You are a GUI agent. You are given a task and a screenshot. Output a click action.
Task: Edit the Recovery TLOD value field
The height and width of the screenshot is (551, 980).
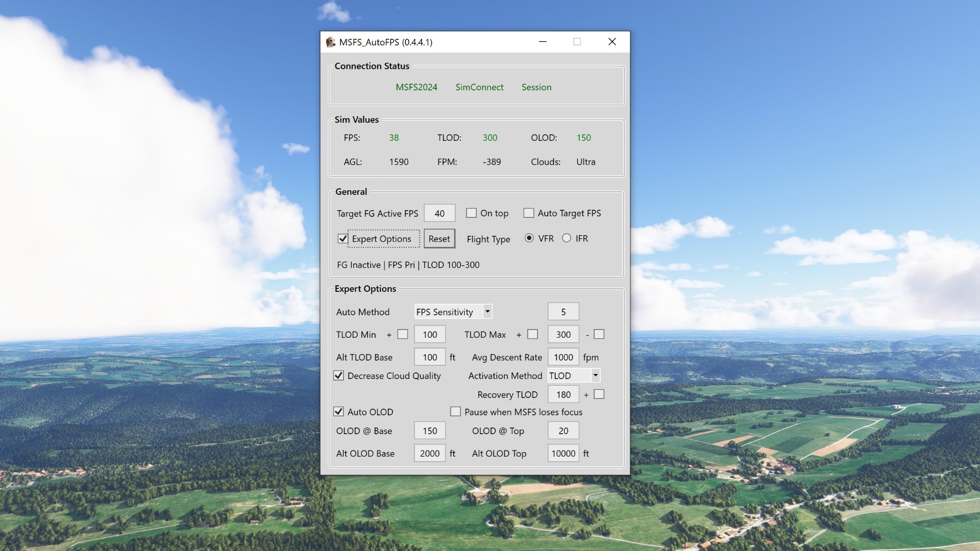tap(563, 394)
